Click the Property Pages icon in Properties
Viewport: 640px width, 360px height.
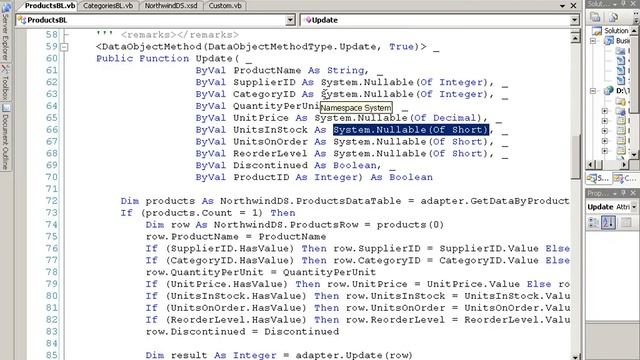point(626,223)
